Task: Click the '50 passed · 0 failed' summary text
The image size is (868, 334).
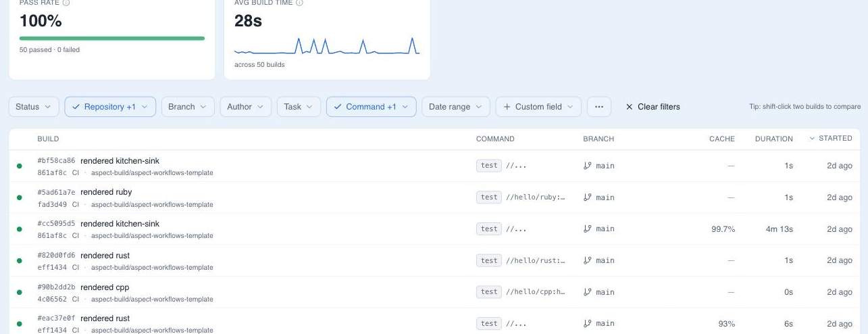Action: click(x=49, y=49)
